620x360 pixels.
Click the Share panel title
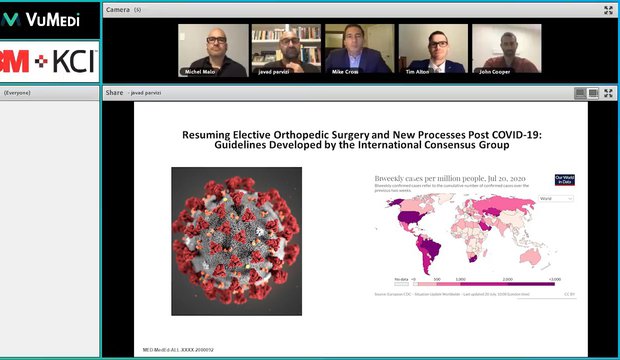pyautogui.click(x=114, y=93)
